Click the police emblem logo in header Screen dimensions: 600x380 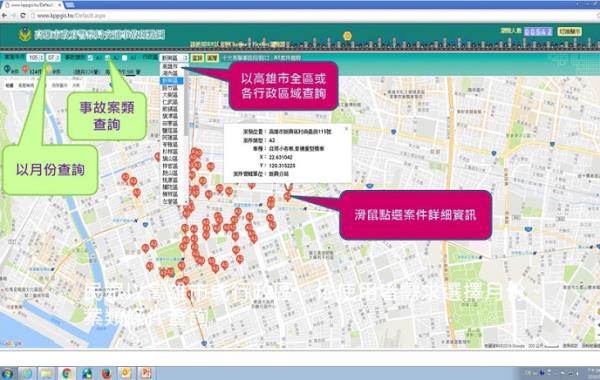[25, 34]
